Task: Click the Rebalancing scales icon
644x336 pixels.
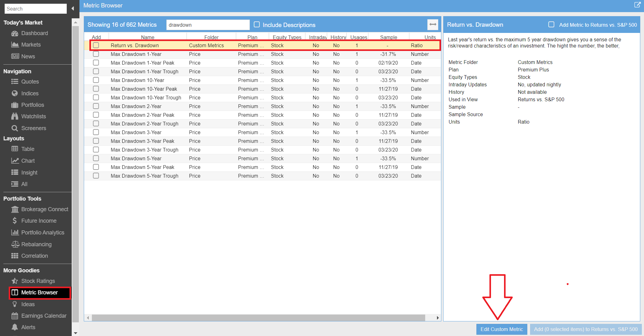Action: click(15, 244)
